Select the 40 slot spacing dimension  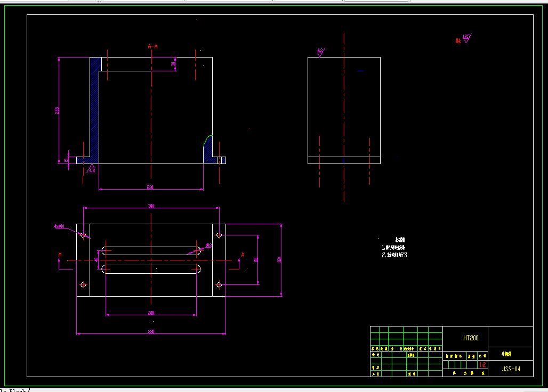click(x=96, y=260)
